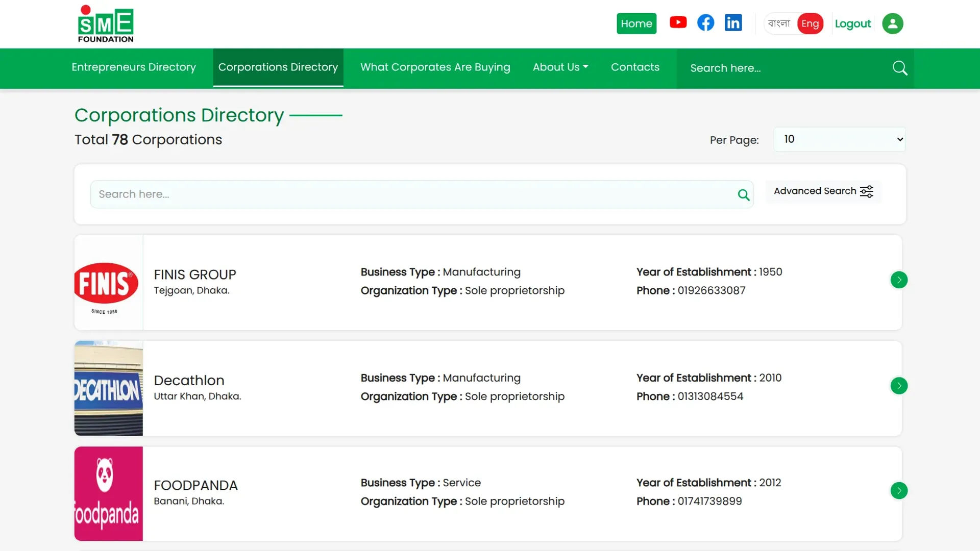Open the LinkedIn profile icon
Image resolution: width=980 pixels, height=551 pixels.
point(733,23)
